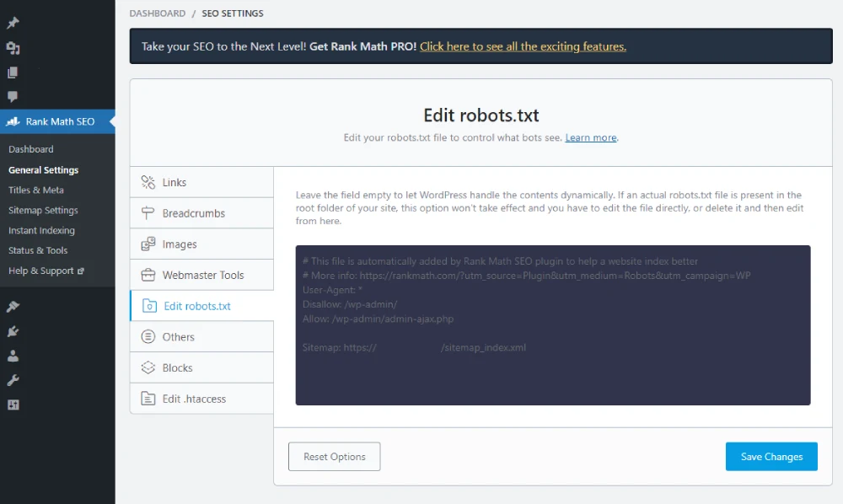Click the Save Changes button

(x=771, y=456)
